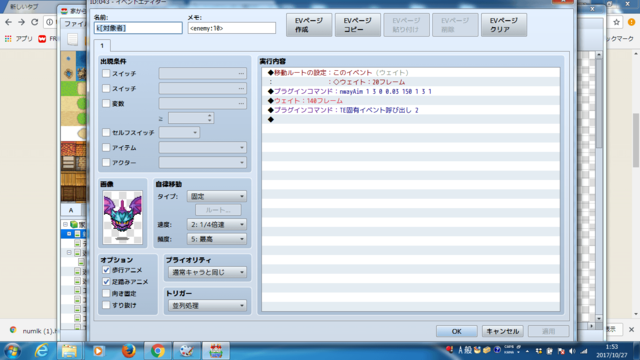Click event name input field
The width and height of the screenshot is (640, 360).
(x=138, y=28)
